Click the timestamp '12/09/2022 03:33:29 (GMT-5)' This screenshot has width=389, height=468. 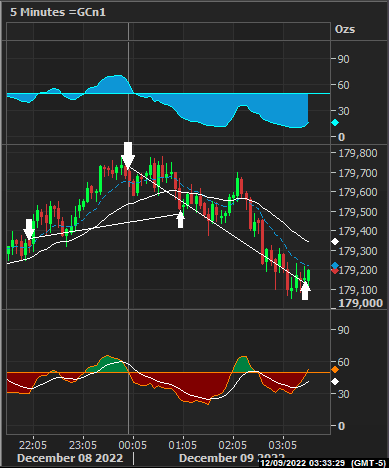tap(323, 463)
